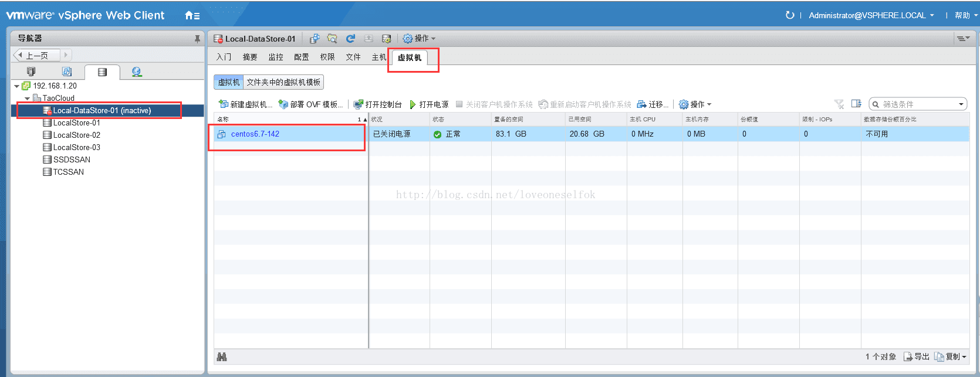Switch to the hosts and clusters navigator tab
Image resolution: width=980 pixels, height=377 pixels.
click(31, 72)
